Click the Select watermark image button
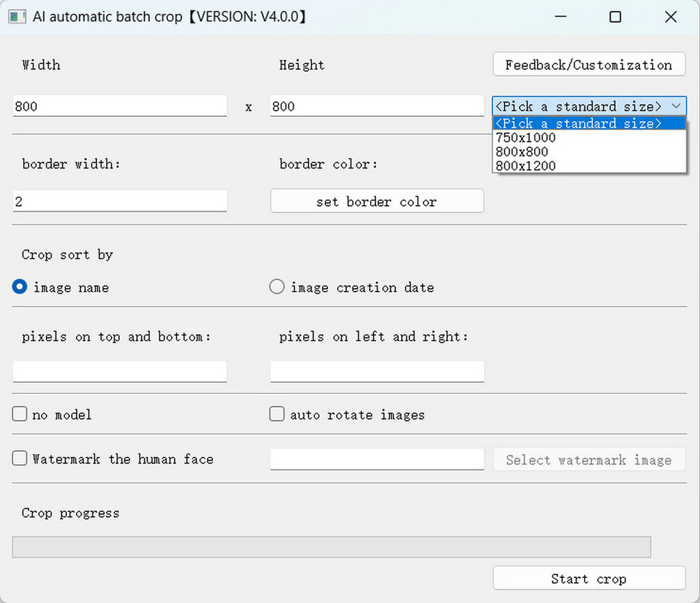700x603 pixels. [x=589, y=460]
